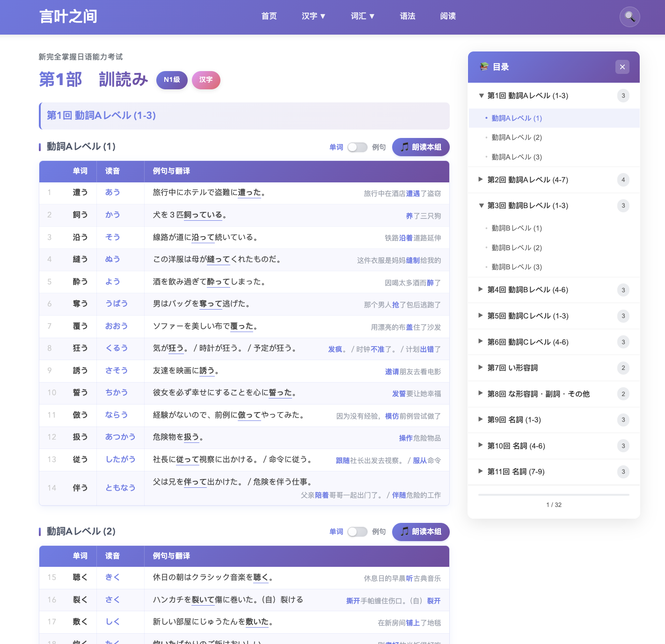Click the sentence 酒を飲み過ぎて酔ってしまった。
The width and height of the screenshot is (665, 644).
pos(211,282)
